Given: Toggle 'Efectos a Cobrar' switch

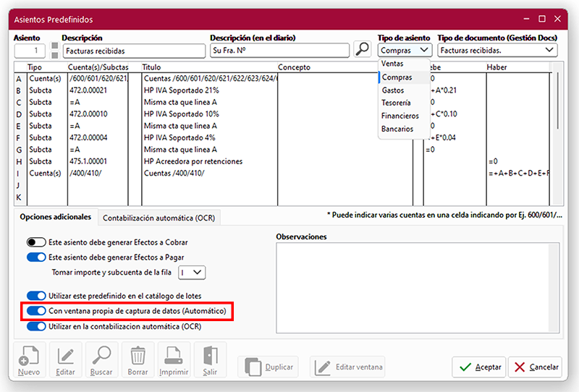Looking at the screenshot, I should tap(36, 242).
